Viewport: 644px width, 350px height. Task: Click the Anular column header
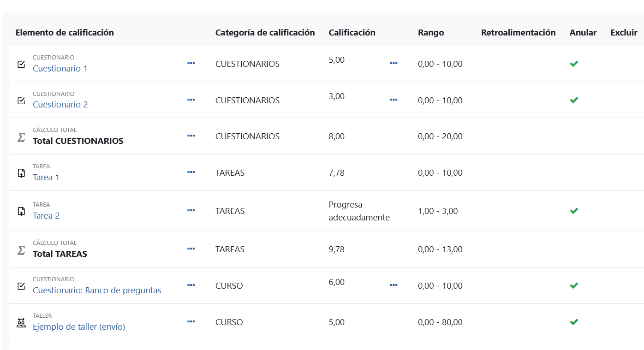click(x=583, y=32)
